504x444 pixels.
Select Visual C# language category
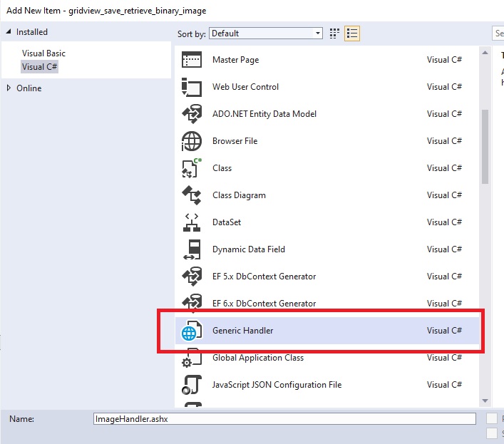pos(39,67)
